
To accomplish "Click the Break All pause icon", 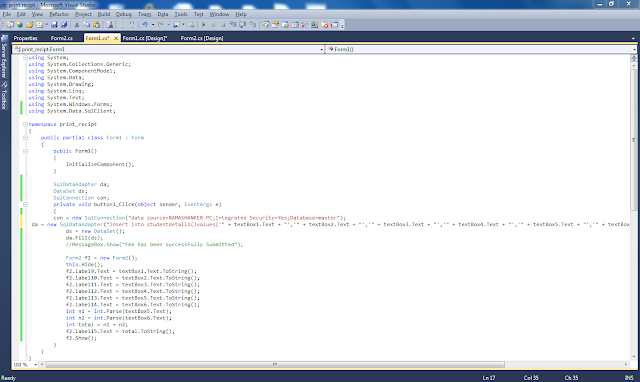I will (x=213, y=24).
